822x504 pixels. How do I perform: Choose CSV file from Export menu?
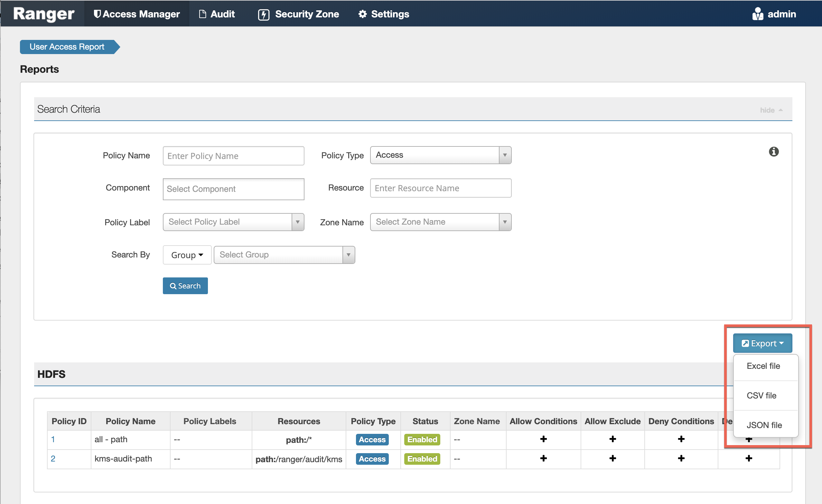click(761, 395)
